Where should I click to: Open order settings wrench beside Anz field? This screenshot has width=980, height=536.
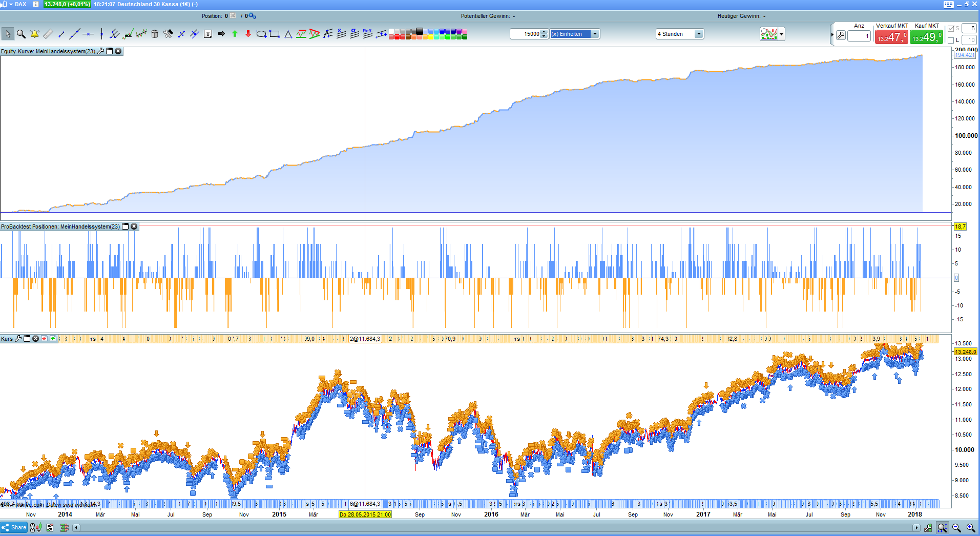pyautogui.click(x=841, y=35)
